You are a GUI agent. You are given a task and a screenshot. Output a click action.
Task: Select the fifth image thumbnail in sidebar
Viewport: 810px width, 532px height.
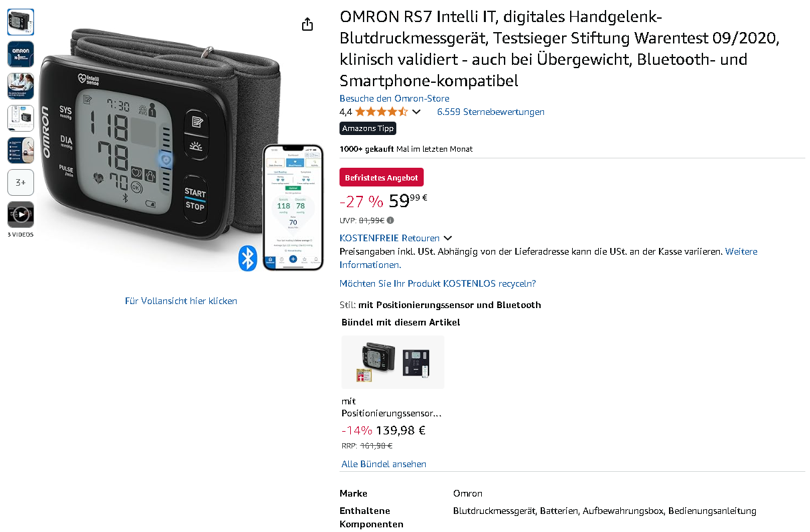[21, 150]
